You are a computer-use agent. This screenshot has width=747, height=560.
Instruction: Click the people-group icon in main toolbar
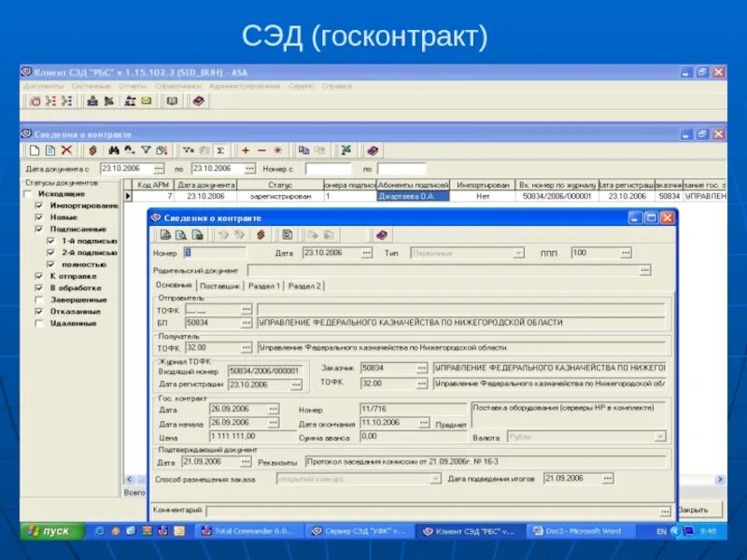click(x=130, y=101)
